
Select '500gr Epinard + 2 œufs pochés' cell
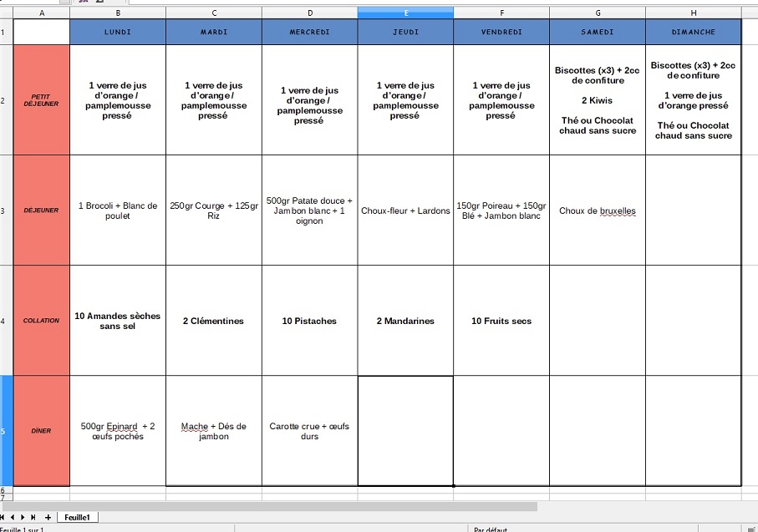[x=118, y=431]
